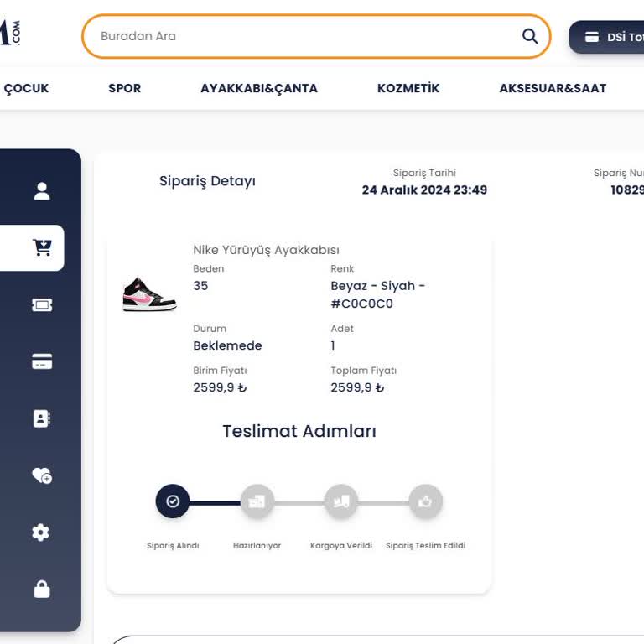Click the color value Beyaz - Siyah - #C0C0C0
Screen dimensions: 644x644
(378, 294)
